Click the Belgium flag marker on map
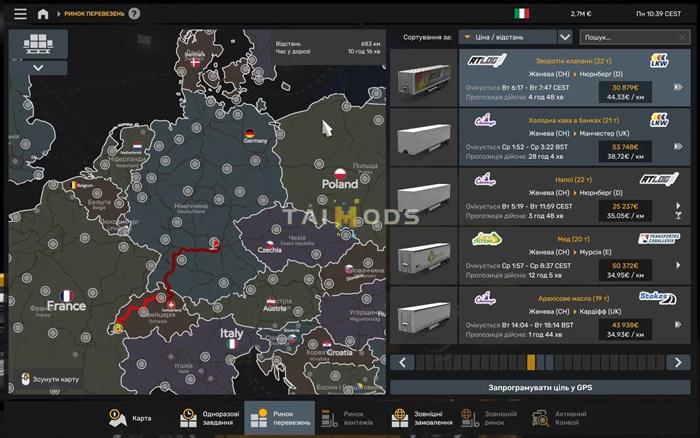 coord(73,185)
